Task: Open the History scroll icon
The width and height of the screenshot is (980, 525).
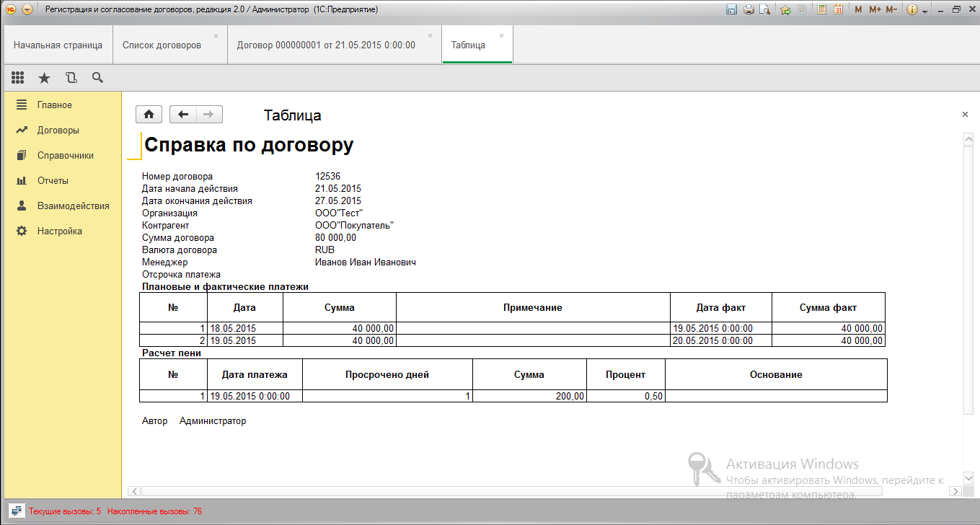Action: (71, 77)
